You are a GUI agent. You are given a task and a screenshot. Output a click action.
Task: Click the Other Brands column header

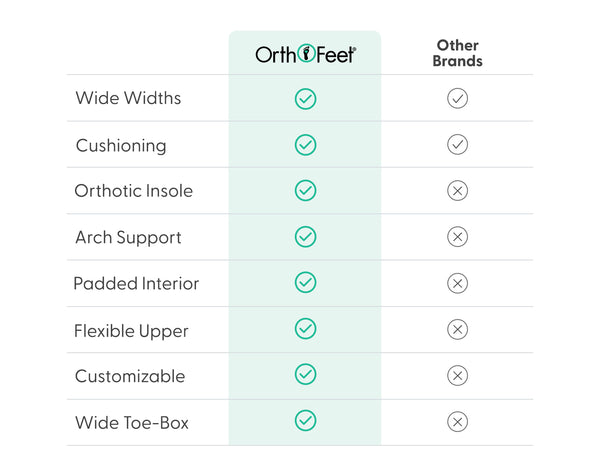click(457, 53)
